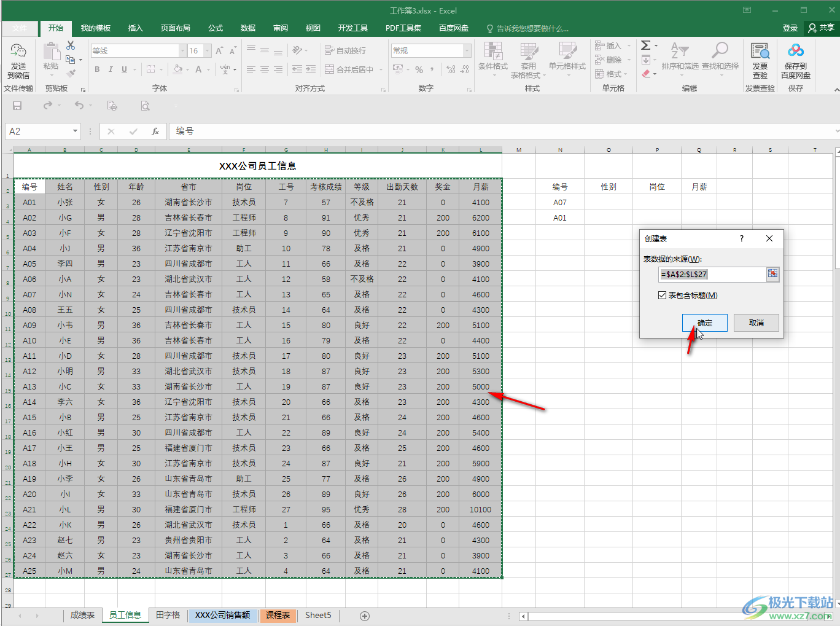Click the Save icon in quick access toolbar

pos(17,106)
